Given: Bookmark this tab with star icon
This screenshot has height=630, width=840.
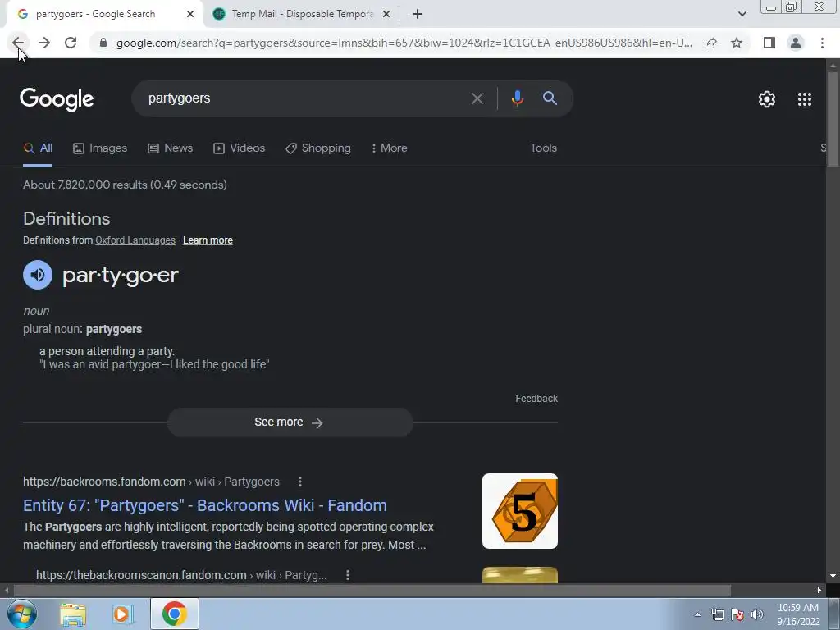Looking at the screenshot, I should (737, 43).
